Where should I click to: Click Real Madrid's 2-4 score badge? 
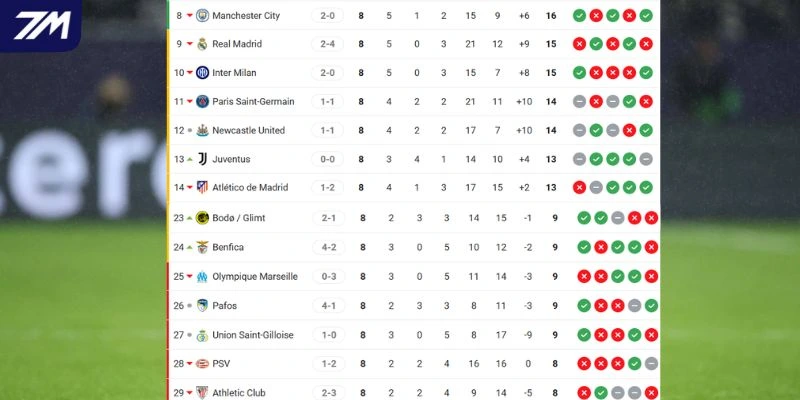[328, 44]
